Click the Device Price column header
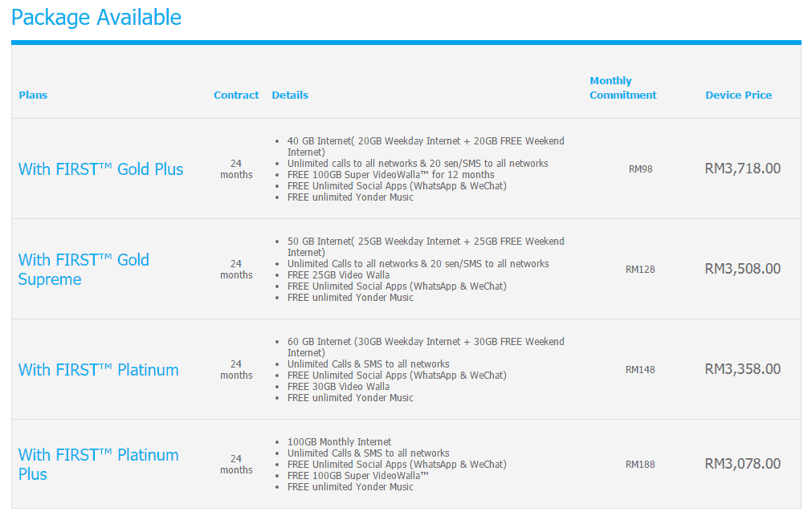The height and width of the screenshot is (520, 812). [738, 95]
